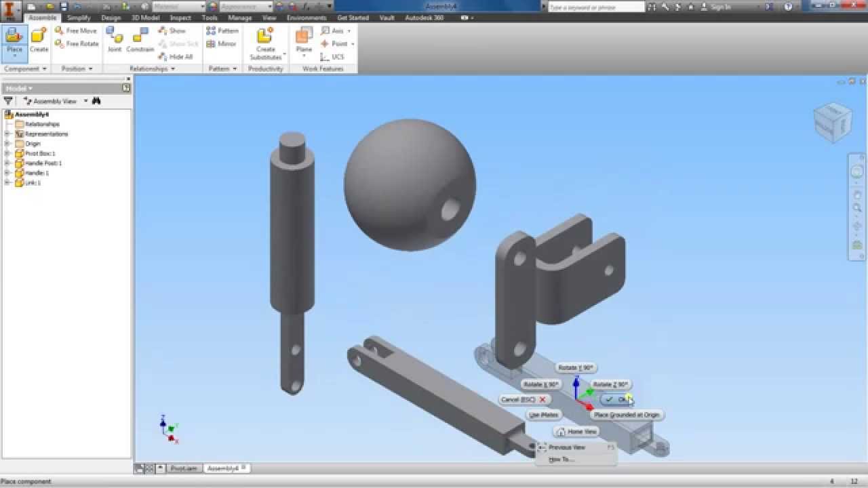The image size is (868, 488).
Task: Open the Manage ribbon tab
Action: click(x=240, y=18)
